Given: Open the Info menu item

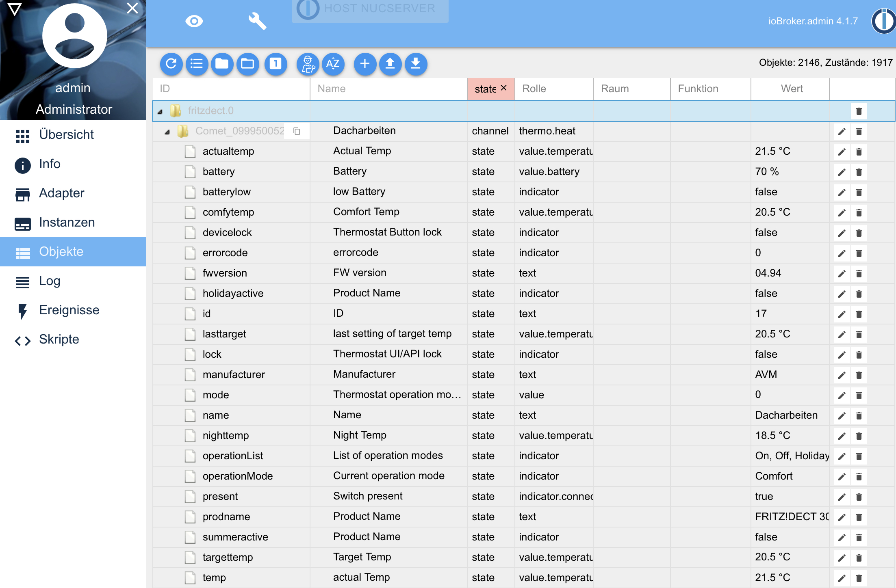Looking at the screenshot, I should click(73, 164).
